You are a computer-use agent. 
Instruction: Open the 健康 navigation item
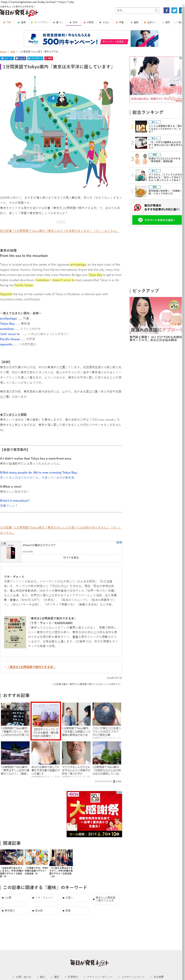22,23
